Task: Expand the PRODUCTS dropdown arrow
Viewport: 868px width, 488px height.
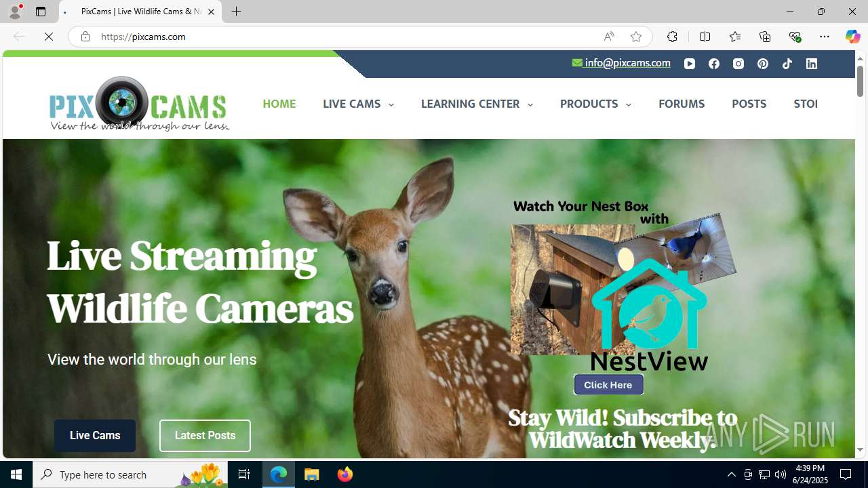Action: [628, 104]
